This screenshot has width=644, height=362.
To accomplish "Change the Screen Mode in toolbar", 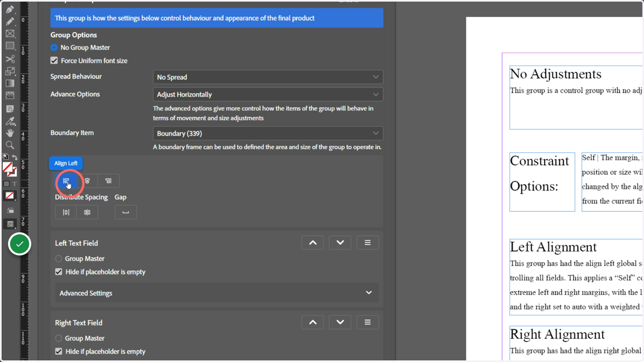I will 10,224.
